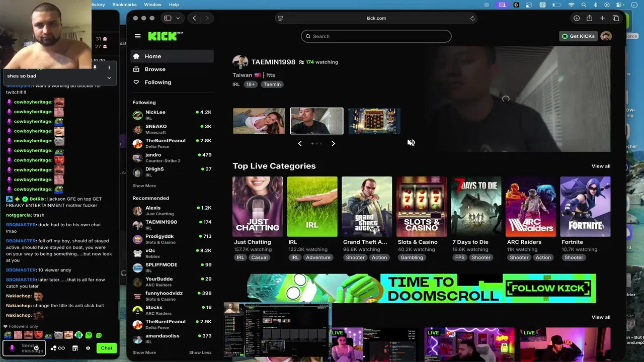644x362 pixels.
Task: Open jandro channel in Following list
Action: click(172, 158)
